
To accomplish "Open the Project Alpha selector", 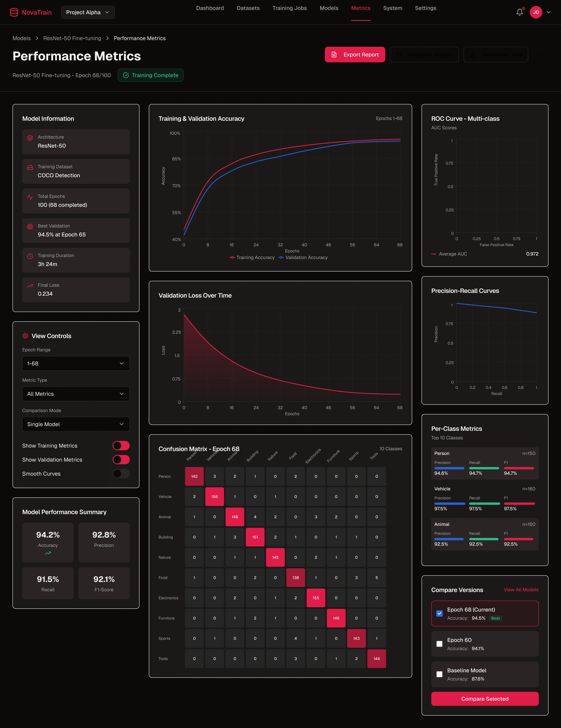I will 88,12.
